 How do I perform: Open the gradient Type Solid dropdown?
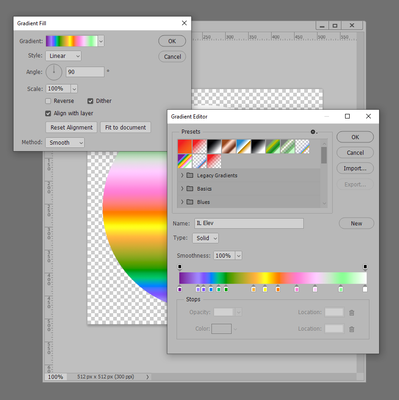pos(205,238)
